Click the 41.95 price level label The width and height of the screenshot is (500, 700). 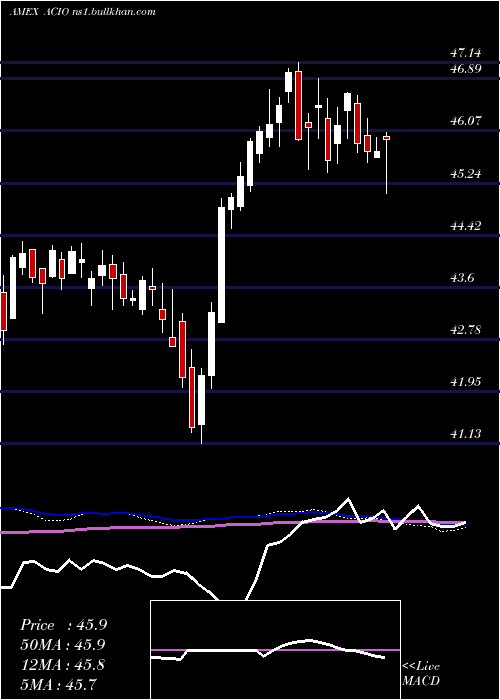point(466,382)
